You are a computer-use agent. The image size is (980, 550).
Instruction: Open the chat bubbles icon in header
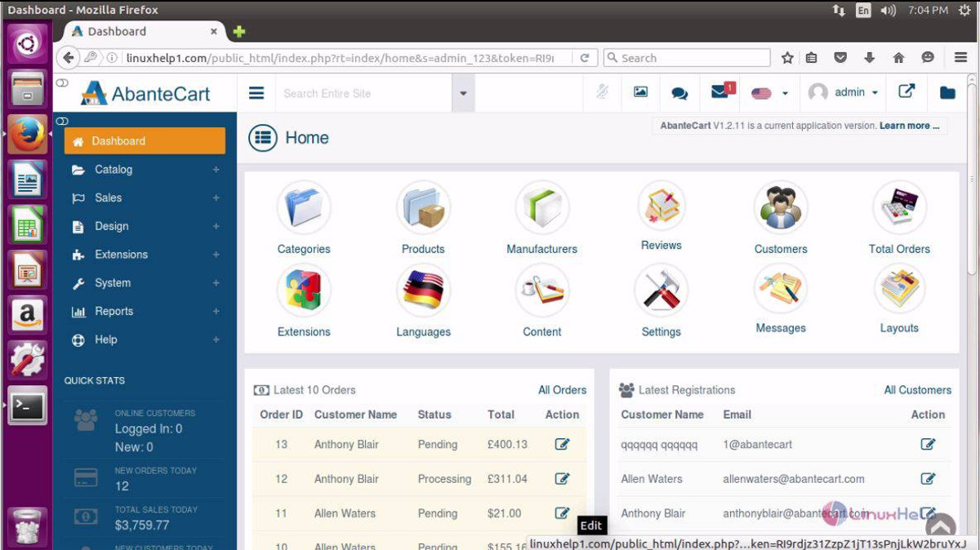(679, 93)
